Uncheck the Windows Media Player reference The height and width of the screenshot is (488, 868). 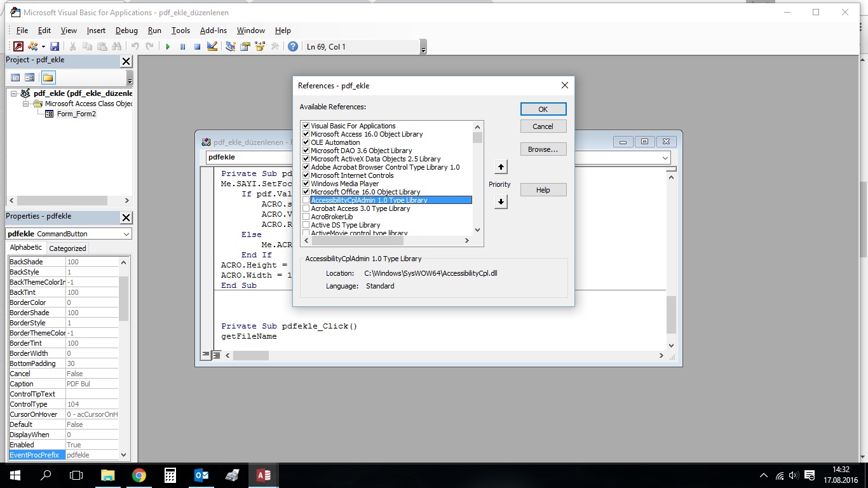tap(306, 184)
